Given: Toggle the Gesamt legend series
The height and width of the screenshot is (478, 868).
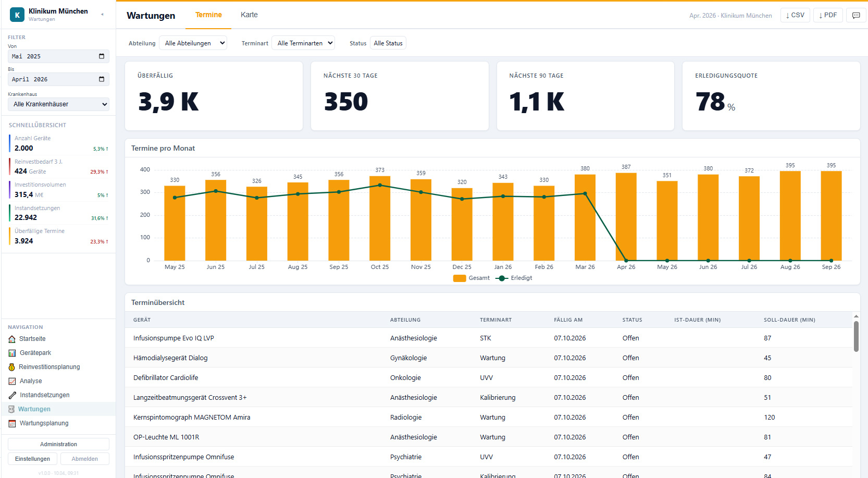Looking at the screenshot, I should [472, 278].
